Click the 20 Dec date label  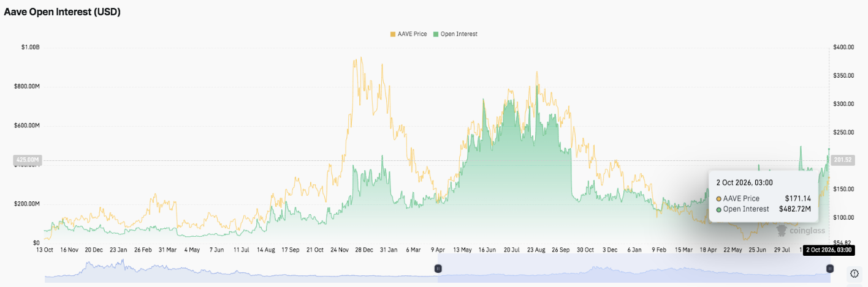tap(94, 250)
